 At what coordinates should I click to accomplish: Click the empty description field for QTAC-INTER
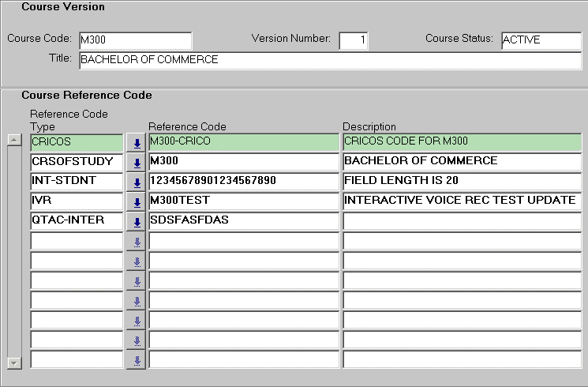tap(462, 221)
